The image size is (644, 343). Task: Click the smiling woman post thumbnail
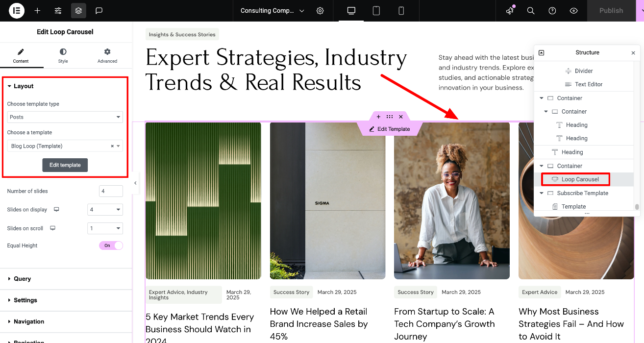click(x=452, y=201)
